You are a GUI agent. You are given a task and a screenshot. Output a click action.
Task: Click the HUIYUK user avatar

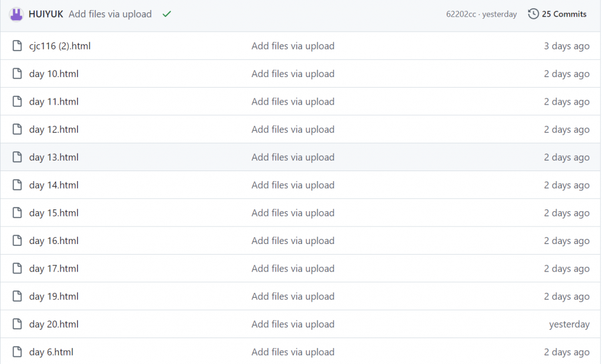[16, 14]
